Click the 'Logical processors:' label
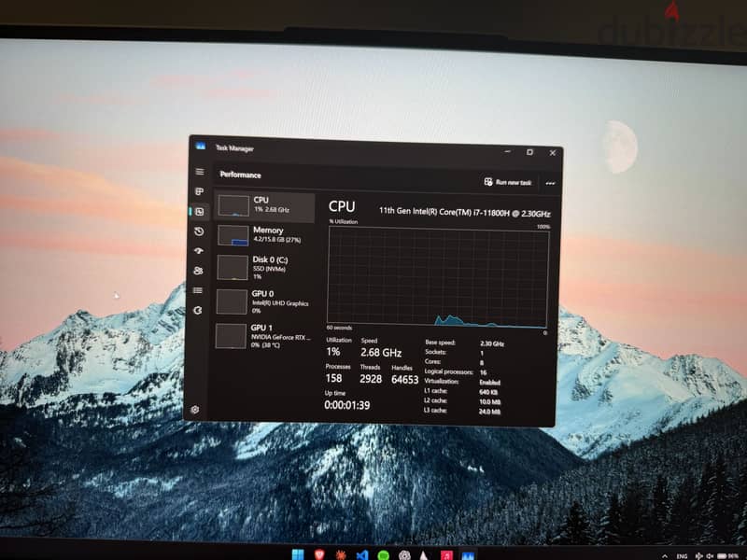 (449, 371)
